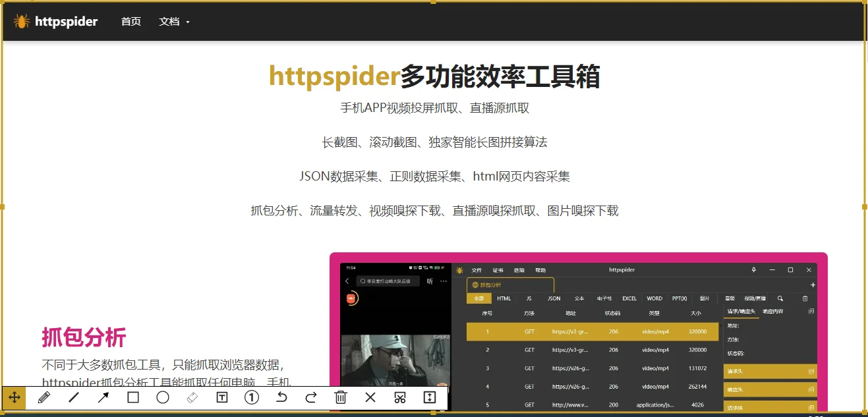Select the numbered step marker tool
Image resolution: width=868 pixels, height=417 pixels.
(252, 397)
